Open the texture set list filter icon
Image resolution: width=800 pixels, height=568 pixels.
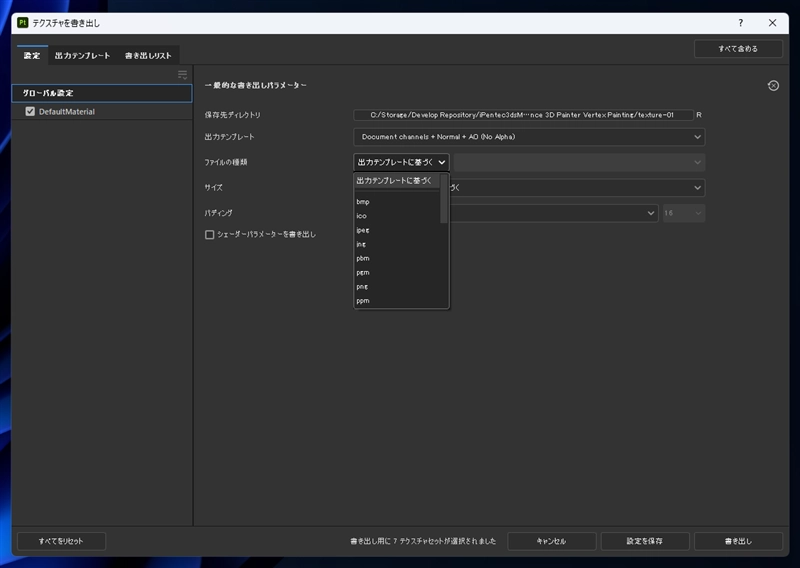(x=182, y=75)
